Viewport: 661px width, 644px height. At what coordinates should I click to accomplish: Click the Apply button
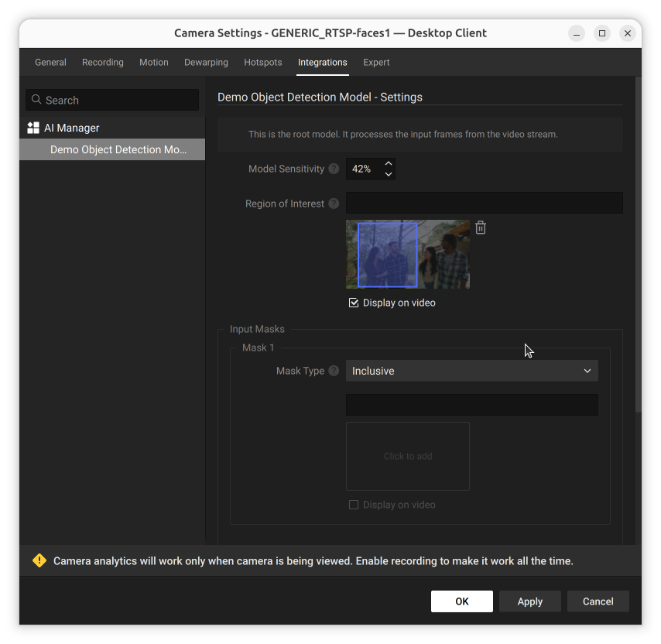(x=530, y=601)
